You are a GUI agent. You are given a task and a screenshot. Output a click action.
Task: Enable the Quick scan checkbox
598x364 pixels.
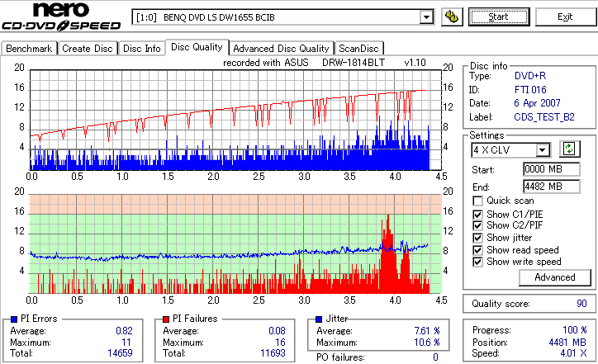pyautogui.click(x=477, y=201)
